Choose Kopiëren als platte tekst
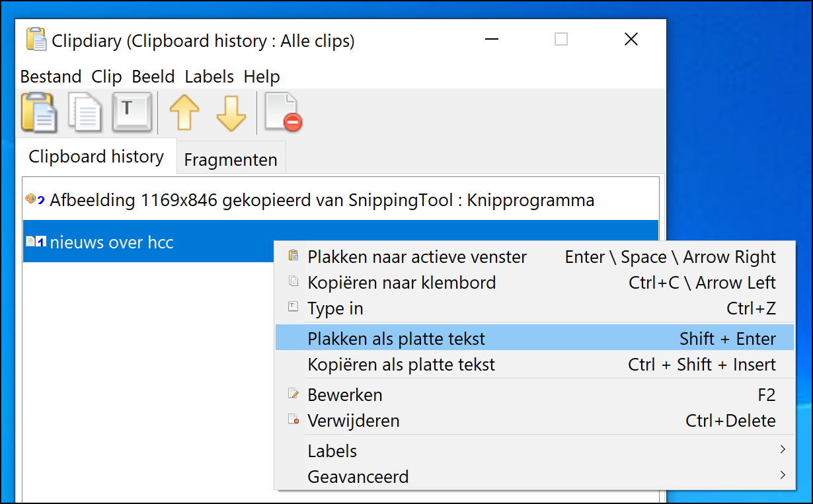 [401, 365]
